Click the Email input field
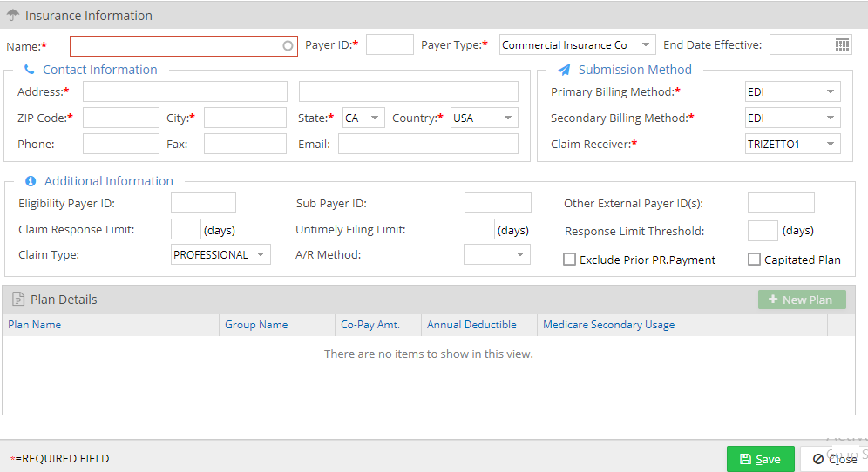 429,144
